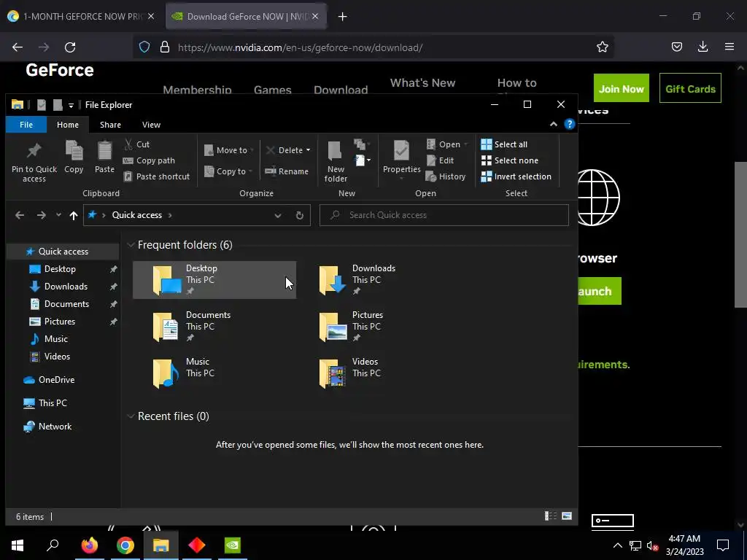Click the Open button in Open group

click(447, 144)
